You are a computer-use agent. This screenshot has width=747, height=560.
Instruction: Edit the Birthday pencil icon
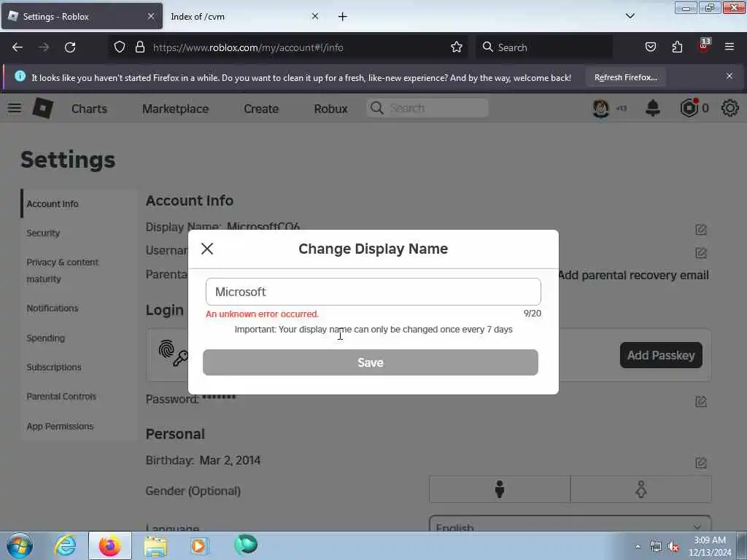(x=701, y=462)
